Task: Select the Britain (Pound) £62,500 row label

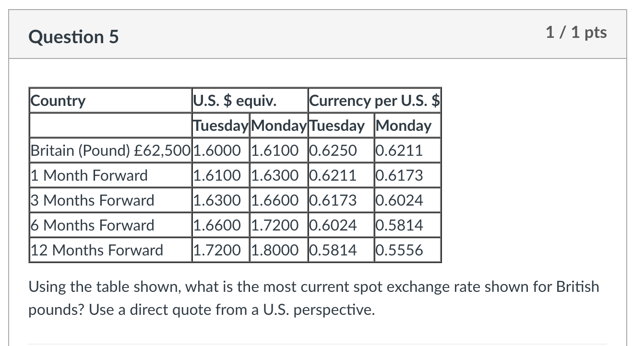Action: (110, 150)
